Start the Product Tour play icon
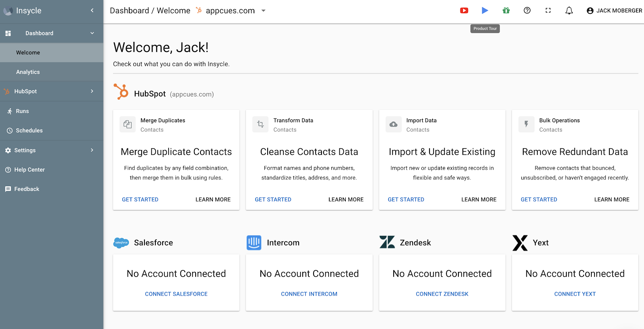Viewport: 644px width, 329px height. (x=485, y=10)
